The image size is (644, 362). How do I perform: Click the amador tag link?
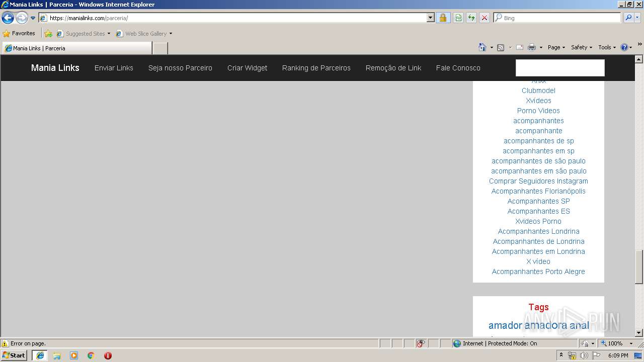tap(505, 325)
